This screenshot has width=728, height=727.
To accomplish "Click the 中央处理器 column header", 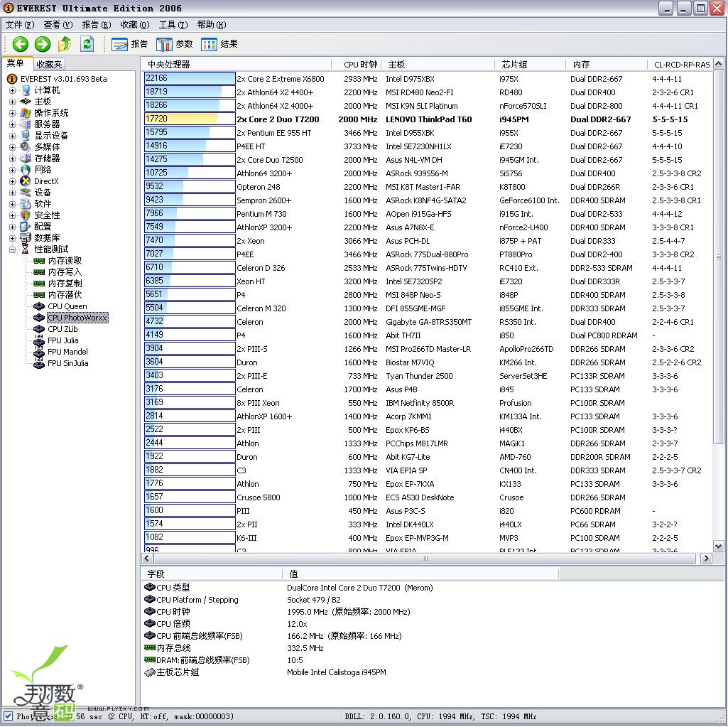I will point(237,64).
